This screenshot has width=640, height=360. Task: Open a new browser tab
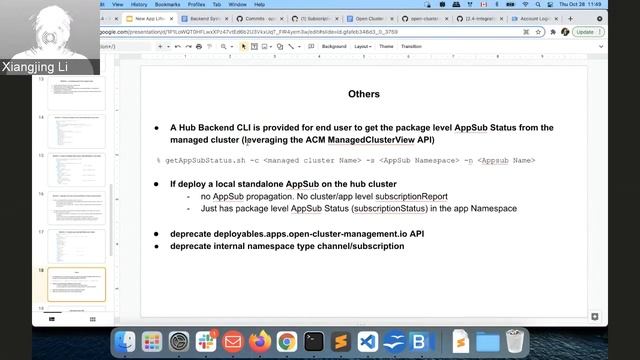pos(570,19)
